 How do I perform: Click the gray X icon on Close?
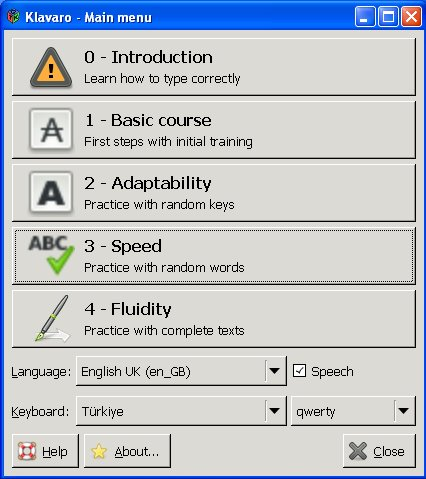(x=358, y=451)
